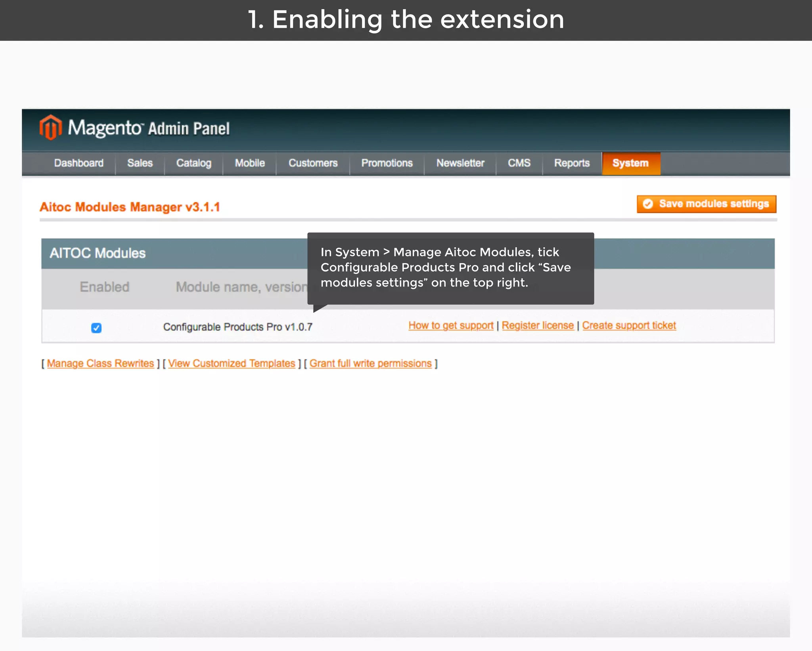
Task: Click the Enabled column header
Action: [x=105, y=287]
